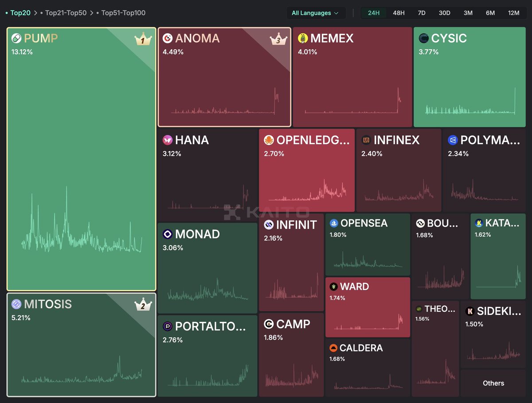Select the 48H time range
This screenshot has height=403, width=532.
pyautogui.click(x=399, y=13)
